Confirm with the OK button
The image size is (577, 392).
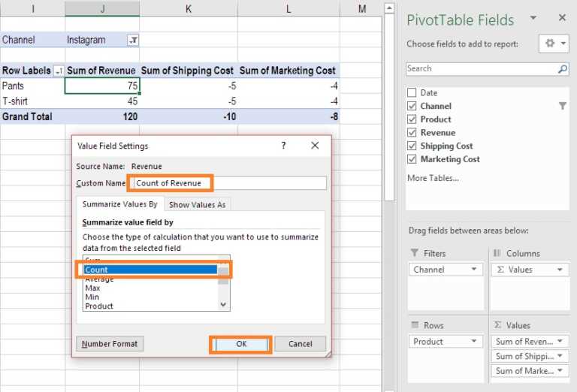[x=241, y=344]
